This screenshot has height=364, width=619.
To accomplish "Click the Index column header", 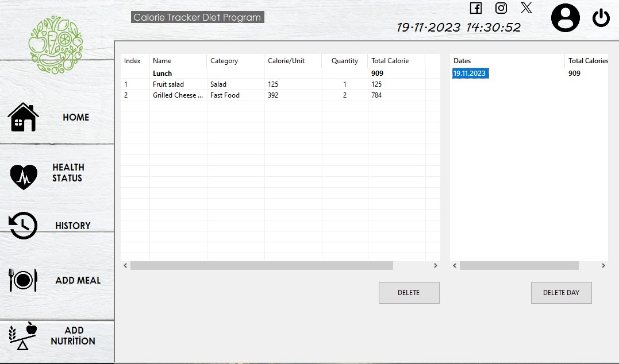I will tap(135, 61).
